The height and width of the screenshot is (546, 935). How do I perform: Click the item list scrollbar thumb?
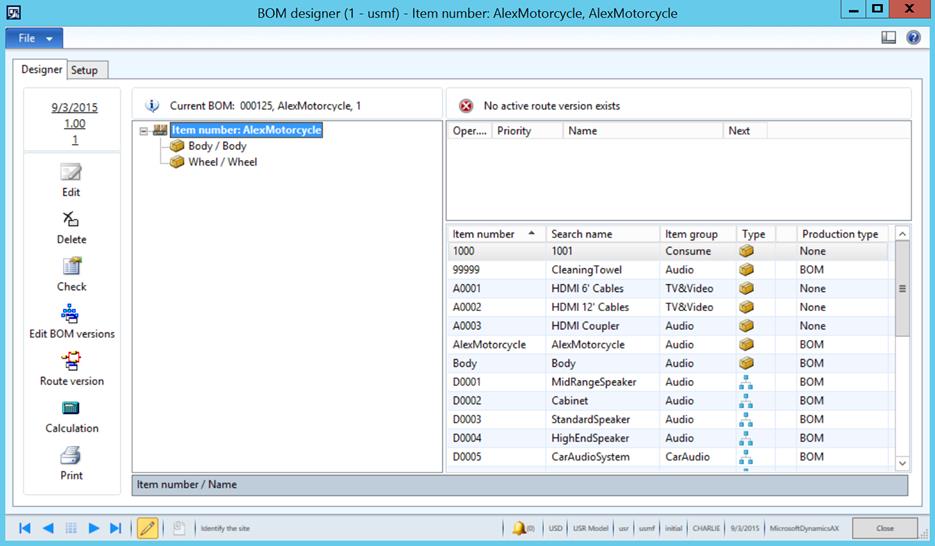pyautogui.click(x=902, y=288)
